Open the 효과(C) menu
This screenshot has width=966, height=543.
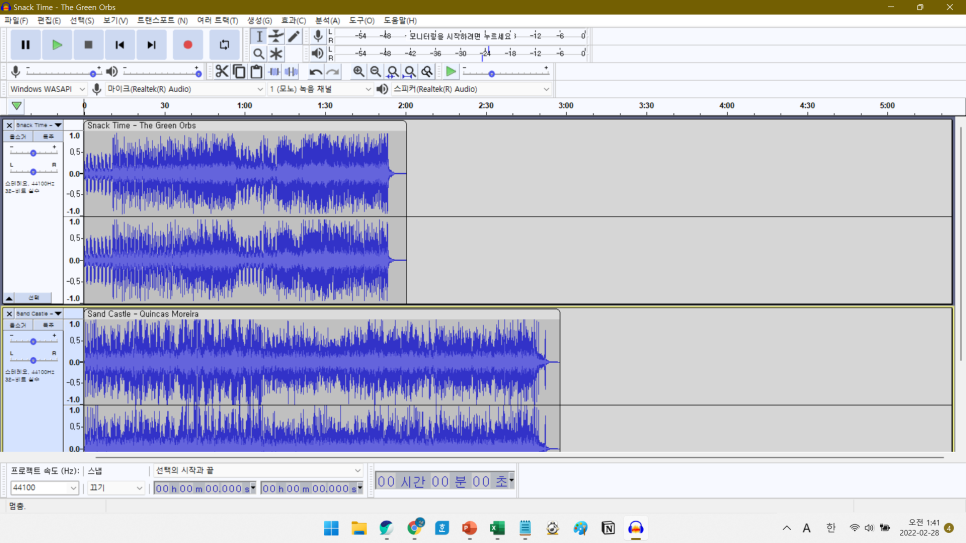click(293, 20)
